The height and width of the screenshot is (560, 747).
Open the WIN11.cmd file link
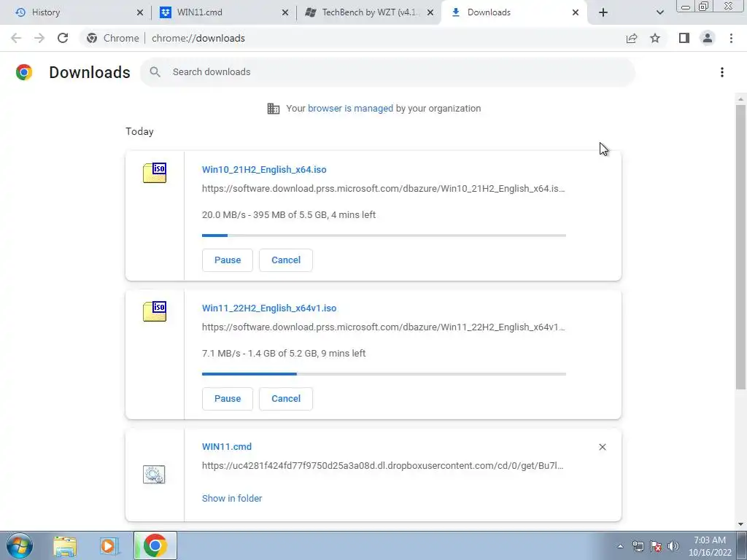pyautogui.click(x=227, y=447)
